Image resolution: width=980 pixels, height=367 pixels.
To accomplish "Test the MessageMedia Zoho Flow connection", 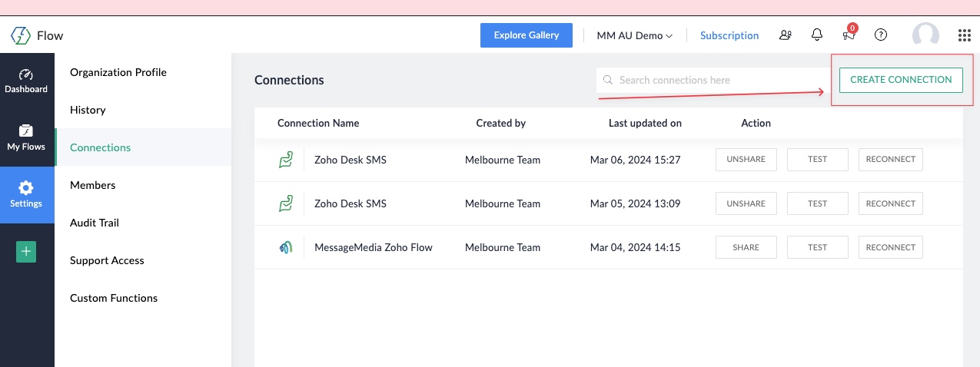I will tap(817, 247).
